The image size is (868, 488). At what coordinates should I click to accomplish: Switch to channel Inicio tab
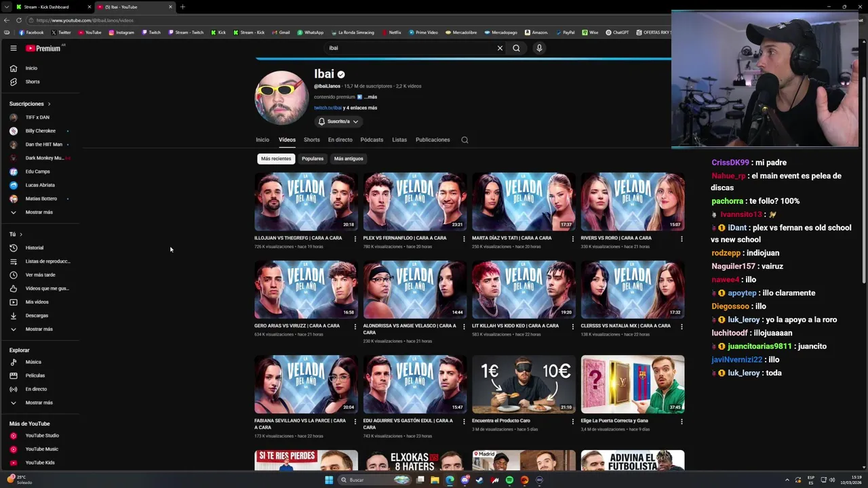pyautogui.click(x=262, y=140)
